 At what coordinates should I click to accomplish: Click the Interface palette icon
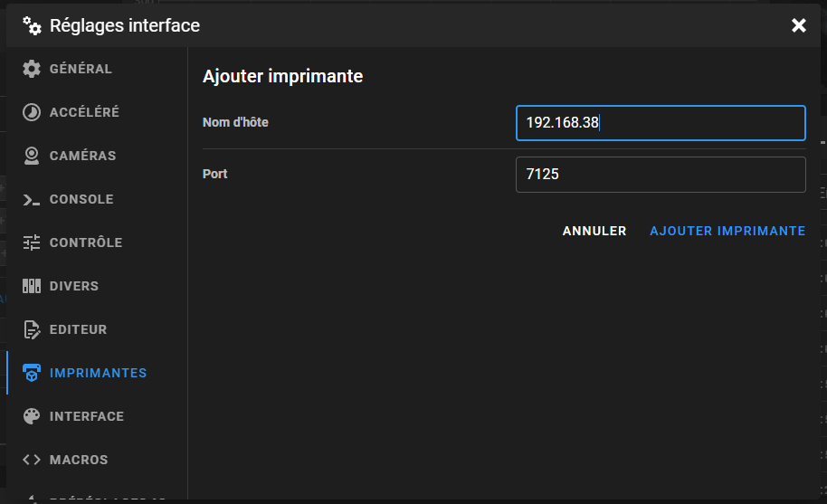pos(32,416)
